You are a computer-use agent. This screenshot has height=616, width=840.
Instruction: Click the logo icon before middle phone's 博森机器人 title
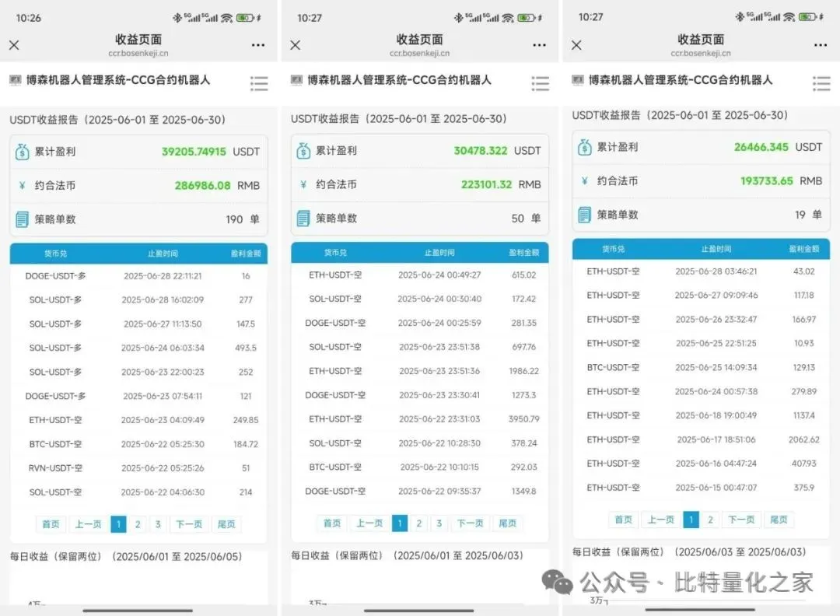[x=297, y=80]
